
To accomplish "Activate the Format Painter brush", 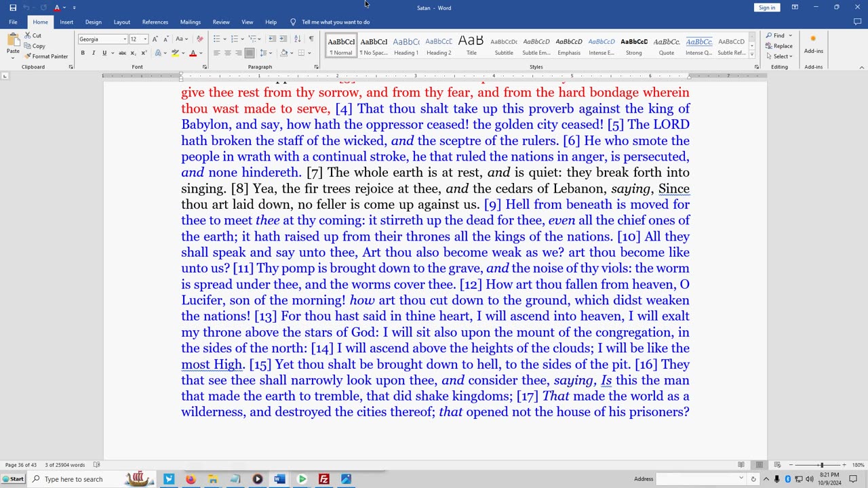I will point(28,56).
